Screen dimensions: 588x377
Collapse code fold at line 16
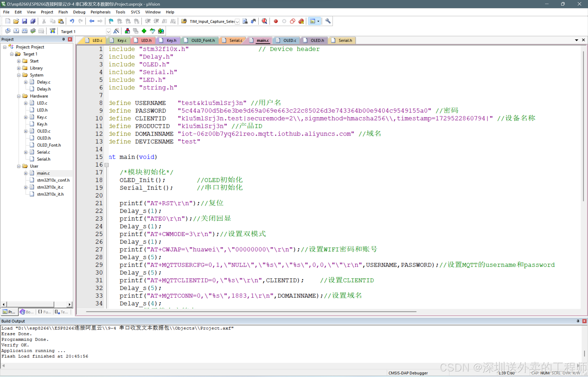[x=107, y=165]
